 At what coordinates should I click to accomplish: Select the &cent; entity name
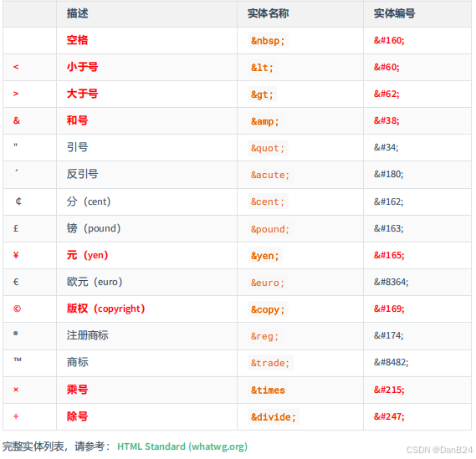click(268, 201)
